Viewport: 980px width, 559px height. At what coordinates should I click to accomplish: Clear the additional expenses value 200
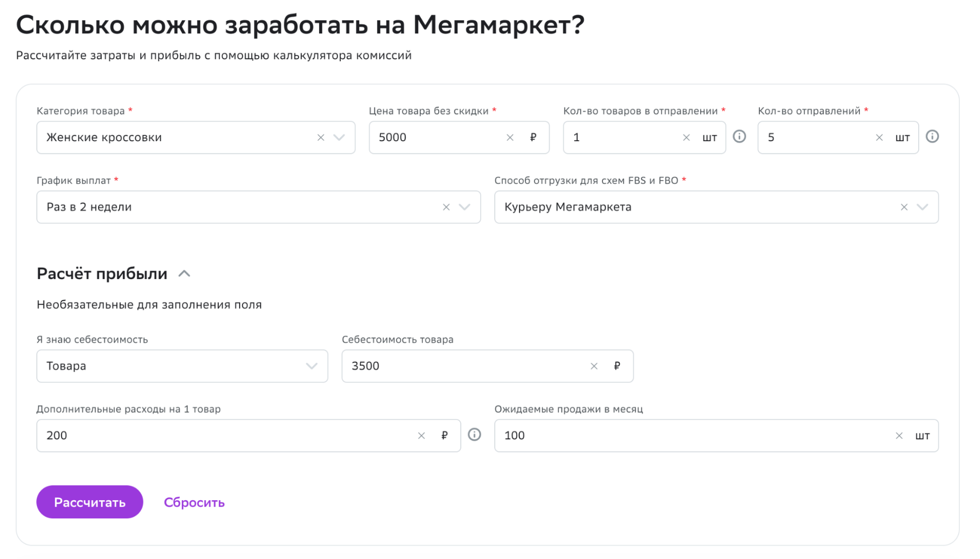point(421,436)
